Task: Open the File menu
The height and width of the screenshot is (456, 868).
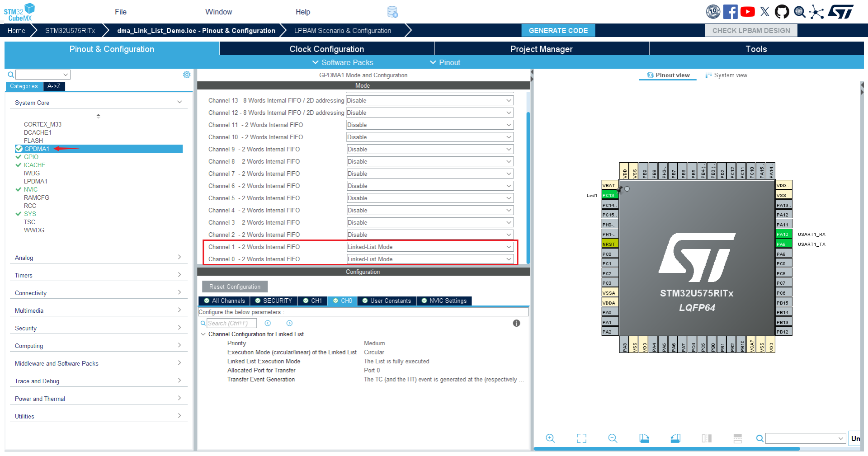Action: click(121, 12)
